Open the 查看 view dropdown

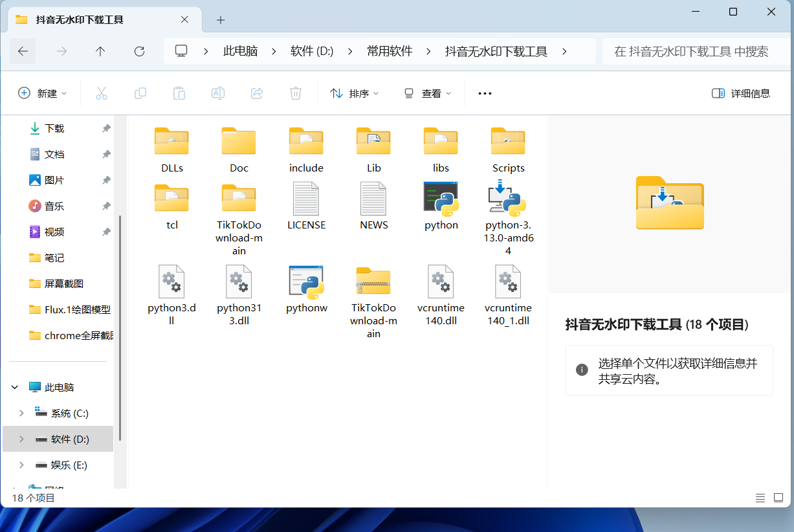pyautogui.click(x=427, y=93)
